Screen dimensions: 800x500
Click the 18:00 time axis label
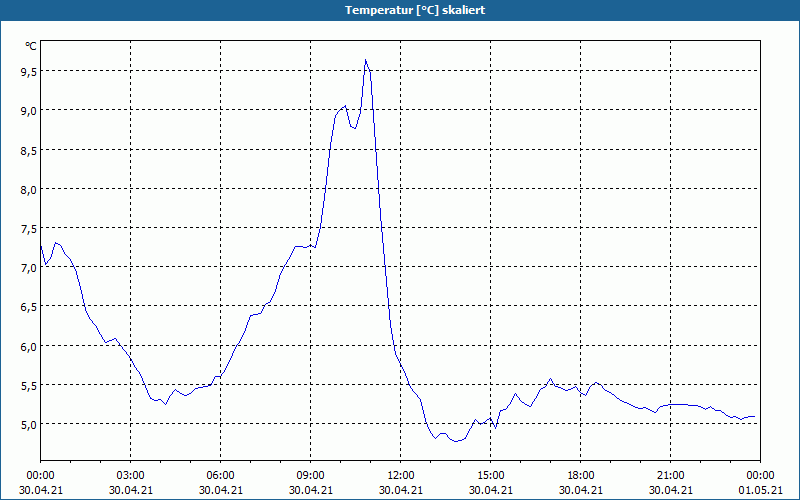click(x=581, y=476)
